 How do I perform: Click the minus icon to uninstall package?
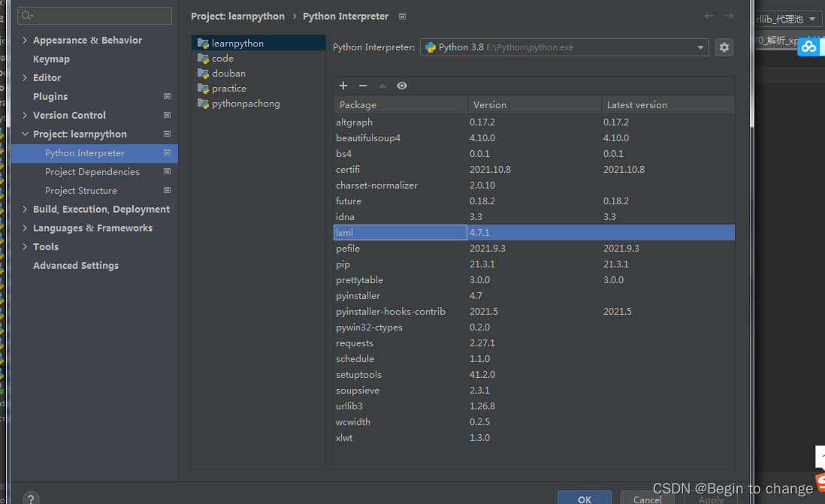pos(363,86)
